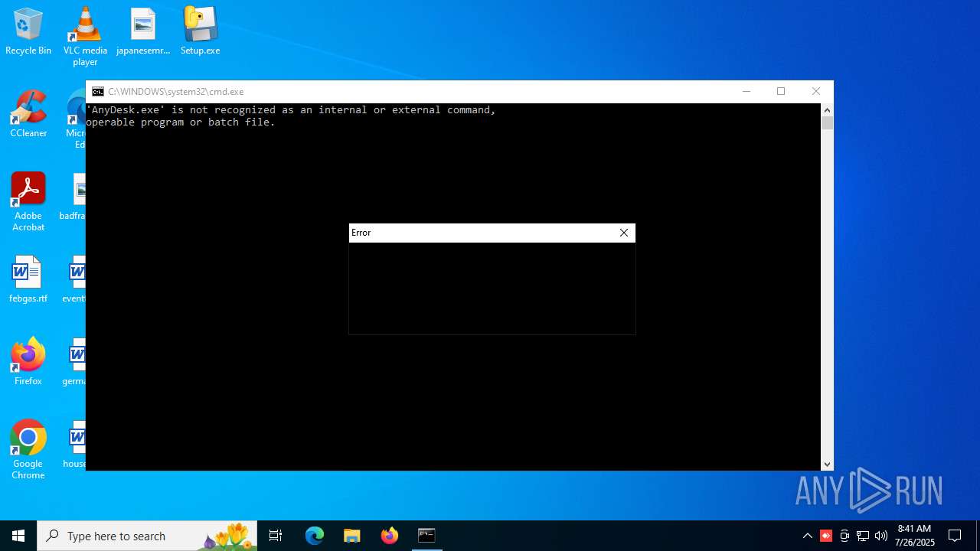Click the cmd scrollbar down arrow
980x551 pixels.
coord(827,464)
